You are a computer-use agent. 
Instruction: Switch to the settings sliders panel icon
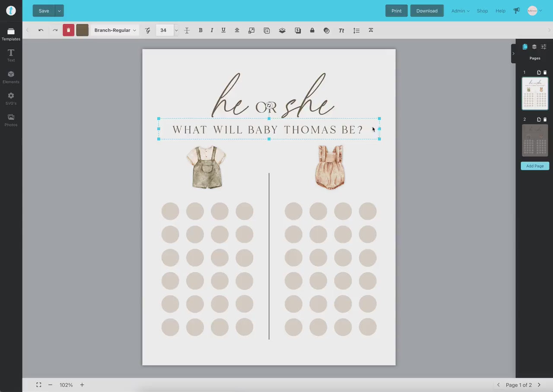click(543, 47)
